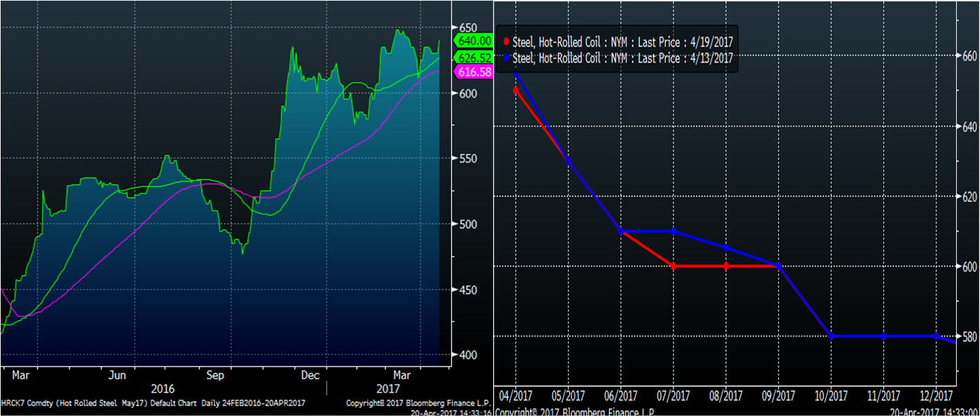Click the green 640.00 last price tag
Screen dimensions: 980x417
click(x=472, y=40)
